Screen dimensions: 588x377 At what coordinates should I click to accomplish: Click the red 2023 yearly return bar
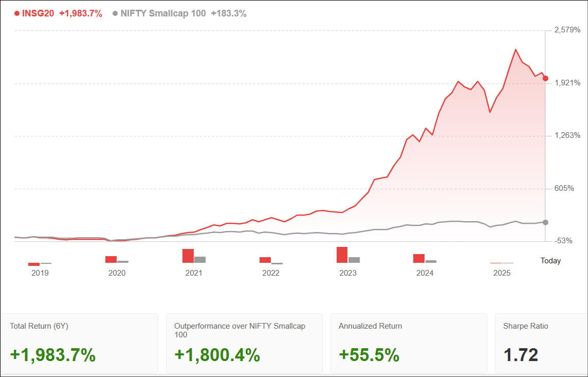[342, 255]
